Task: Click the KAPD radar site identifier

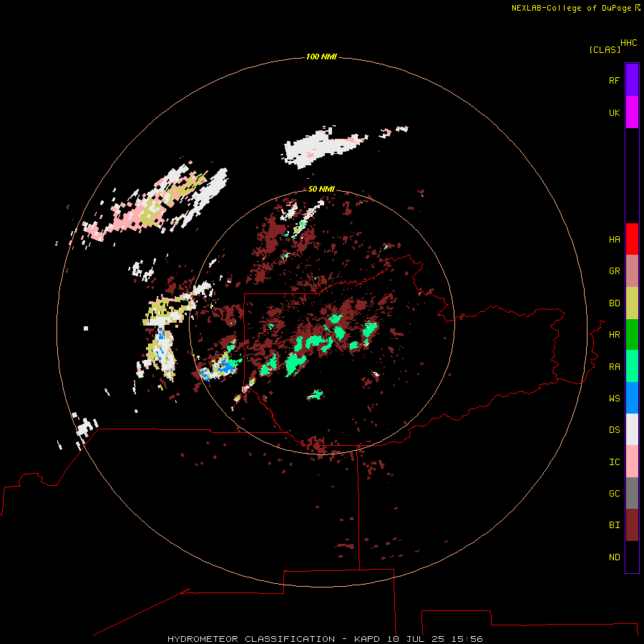Action: 368,639
